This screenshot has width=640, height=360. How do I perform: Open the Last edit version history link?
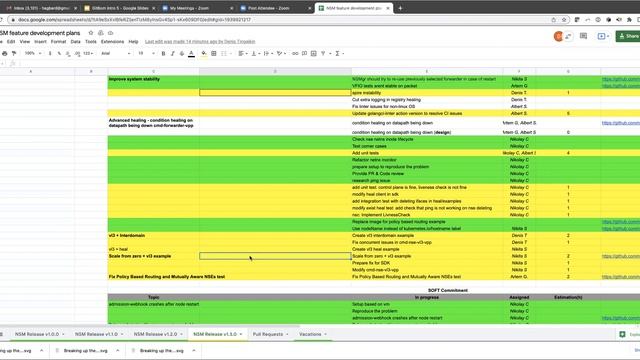pyautogui.click(x=200, y=42)
